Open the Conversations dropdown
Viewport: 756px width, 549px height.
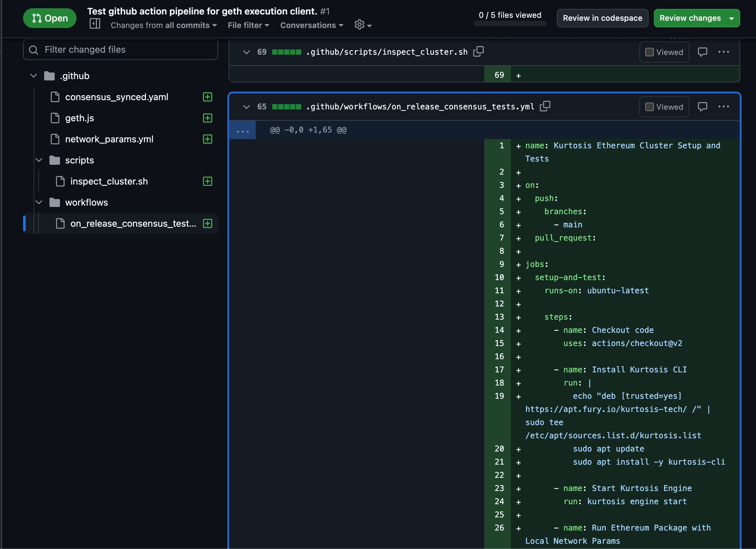click(312, 25)
